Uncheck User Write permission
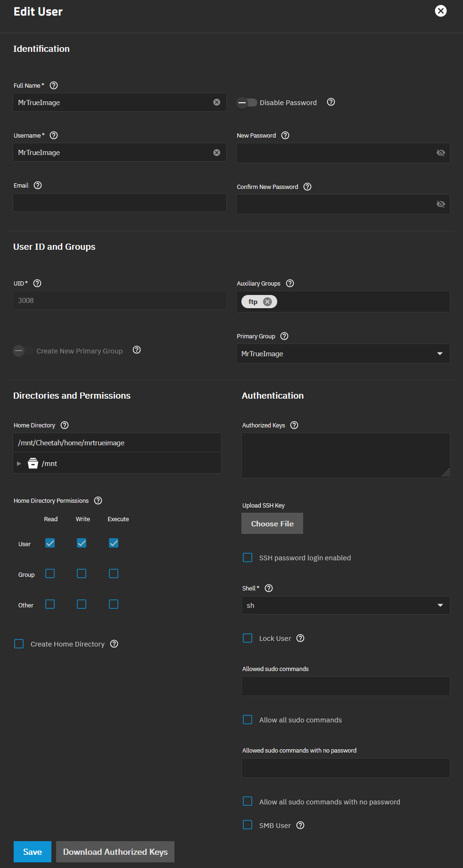Viewport: 463px width, 868px height. click(x=82, y=543)
